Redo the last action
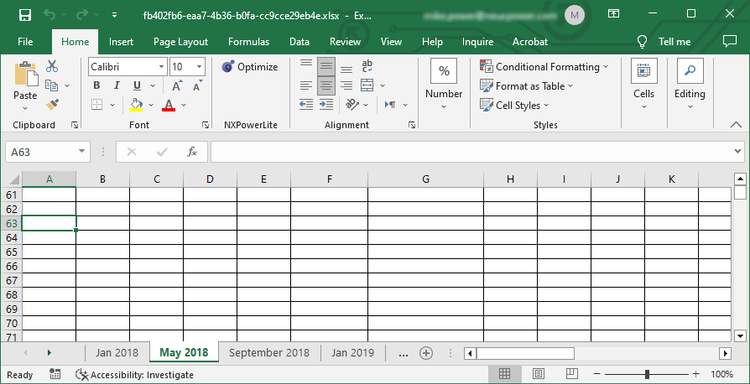The image size is (750, 384). tap(82, 14)
